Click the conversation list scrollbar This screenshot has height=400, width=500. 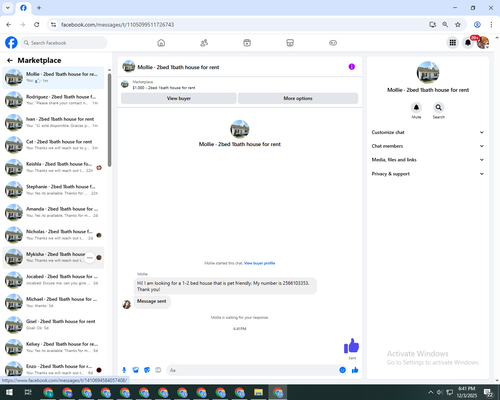pos(109,120)
